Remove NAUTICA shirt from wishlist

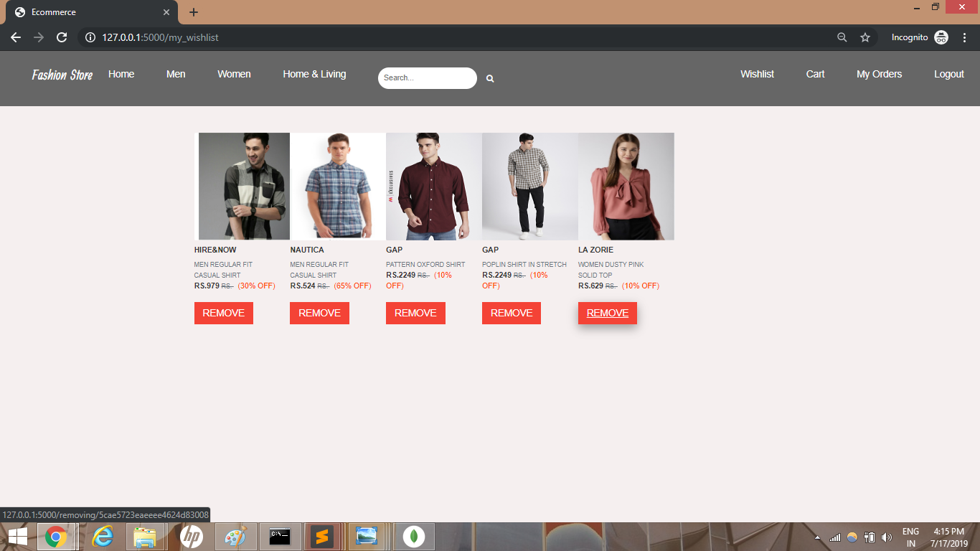(319, 313)
